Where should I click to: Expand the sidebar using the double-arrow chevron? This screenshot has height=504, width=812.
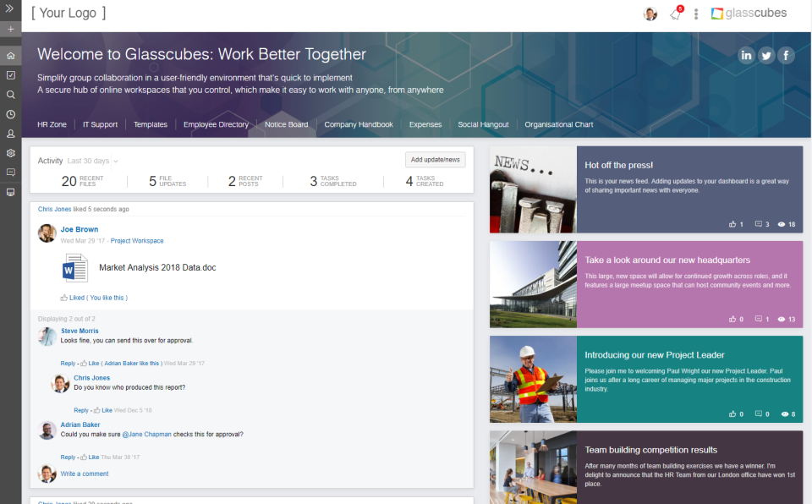[10, 10]
